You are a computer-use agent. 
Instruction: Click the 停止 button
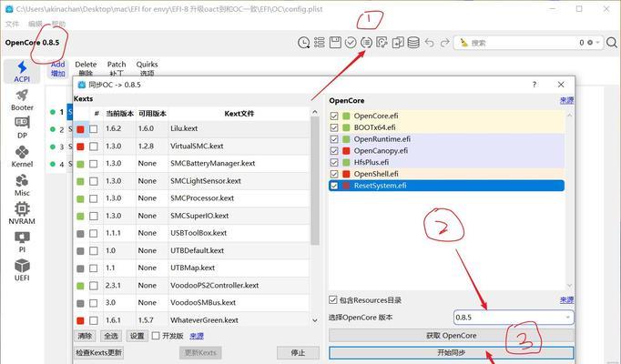[298, 352]
